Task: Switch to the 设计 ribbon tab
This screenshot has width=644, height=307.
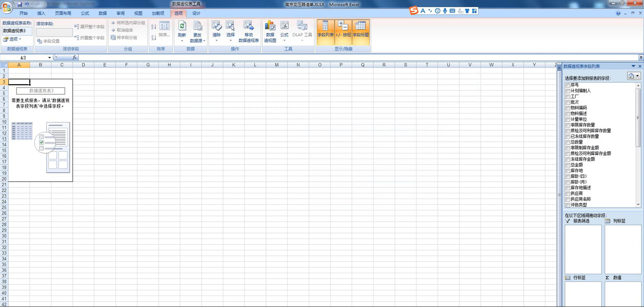Action: pos(196,13)
